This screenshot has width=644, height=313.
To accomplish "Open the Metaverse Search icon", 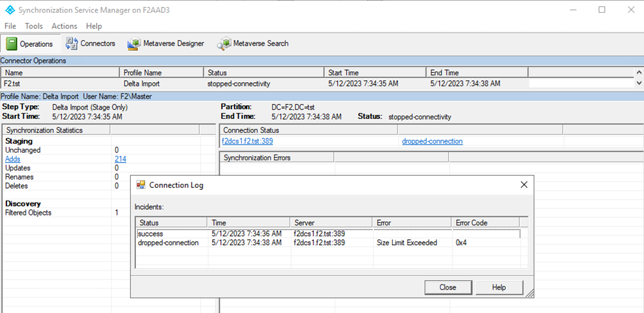I will coord(224,44).
